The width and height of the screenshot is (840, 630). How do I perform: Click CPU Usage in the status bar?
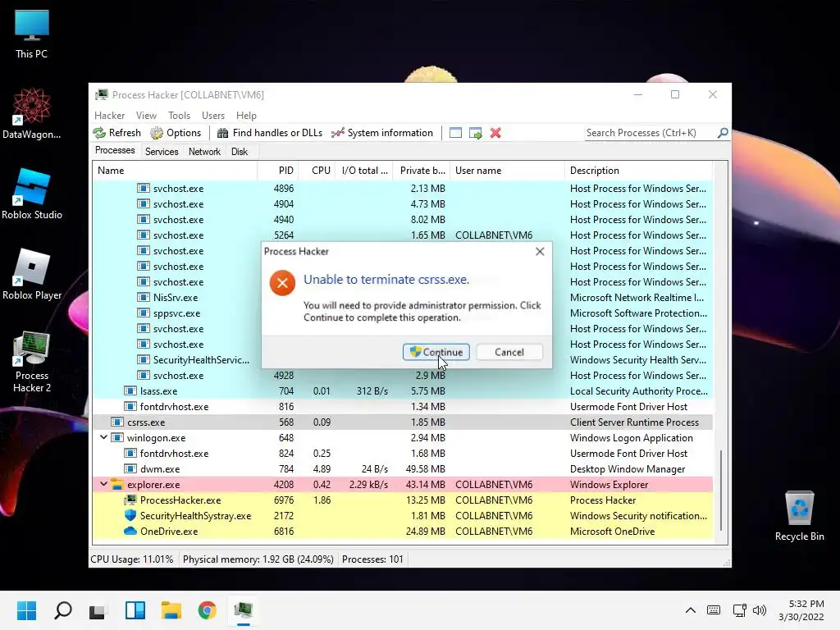132,559
